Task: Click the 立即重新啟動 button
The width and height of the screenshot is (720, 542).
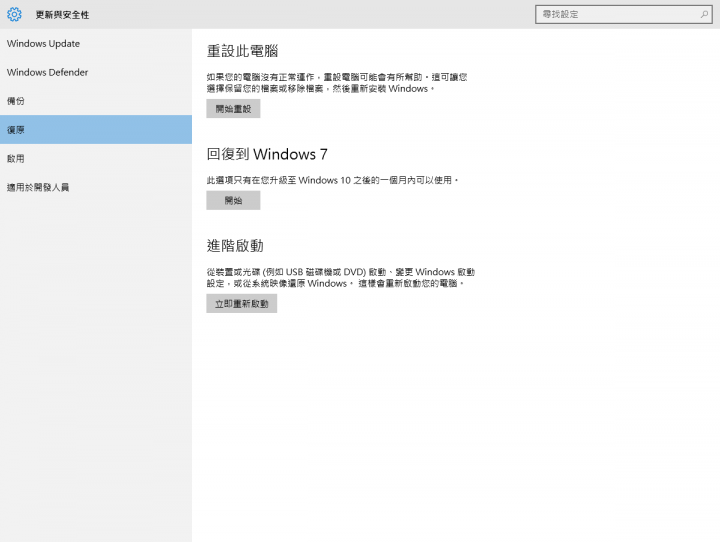Action: click(x=242, y=304)
